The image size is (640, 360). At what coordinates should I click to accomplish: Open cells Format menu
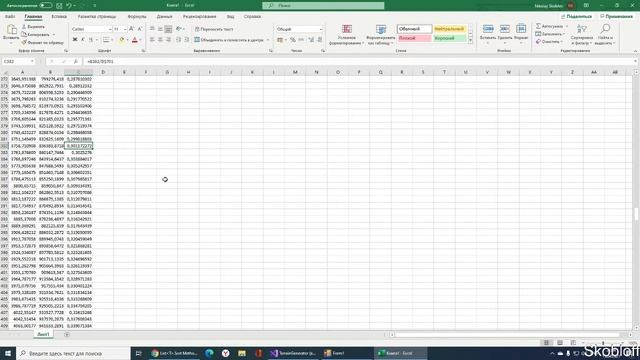pos(521,33)
